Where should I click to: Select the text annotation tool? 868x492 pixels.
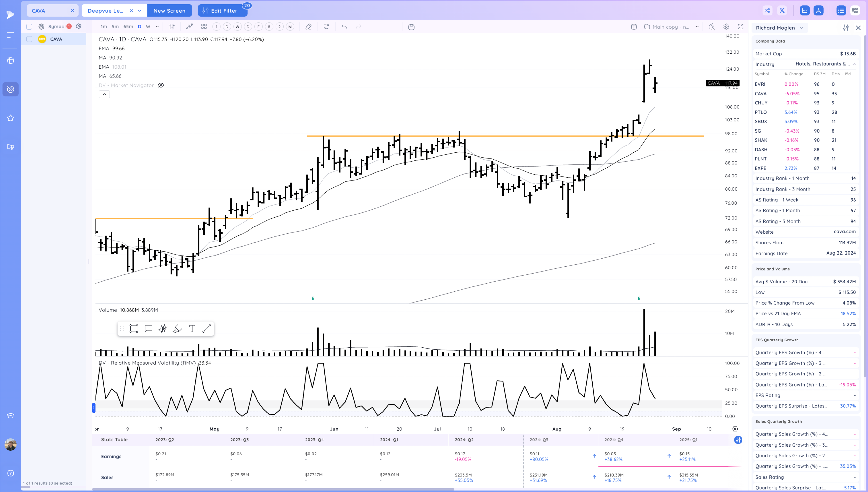[192, 329]
